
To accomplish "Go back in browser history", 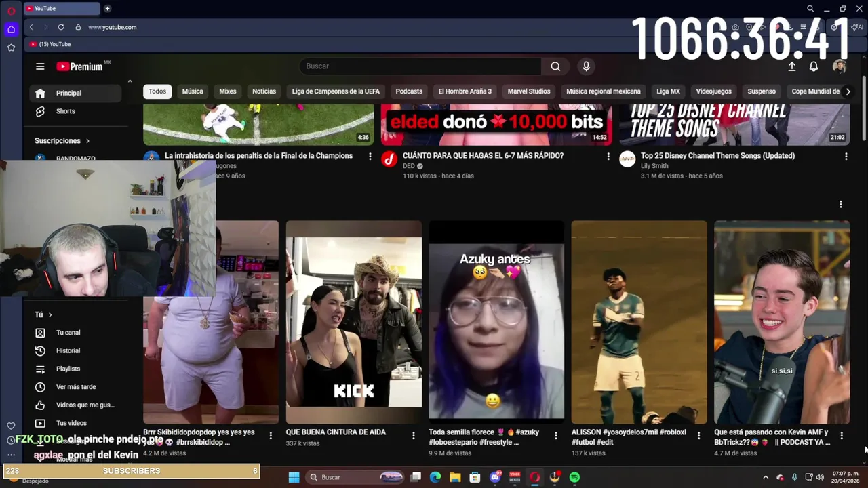I will pos(31,27).
